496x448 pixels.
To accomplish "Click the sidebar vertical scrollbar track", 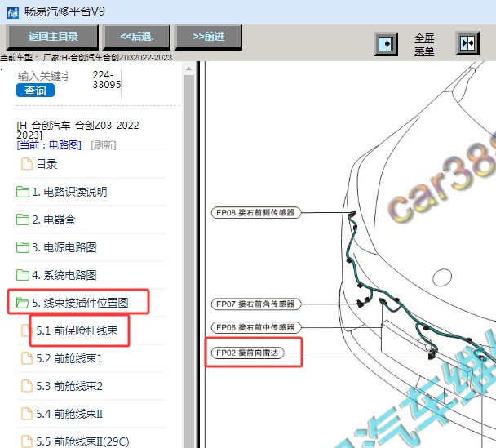I will 188,261.
